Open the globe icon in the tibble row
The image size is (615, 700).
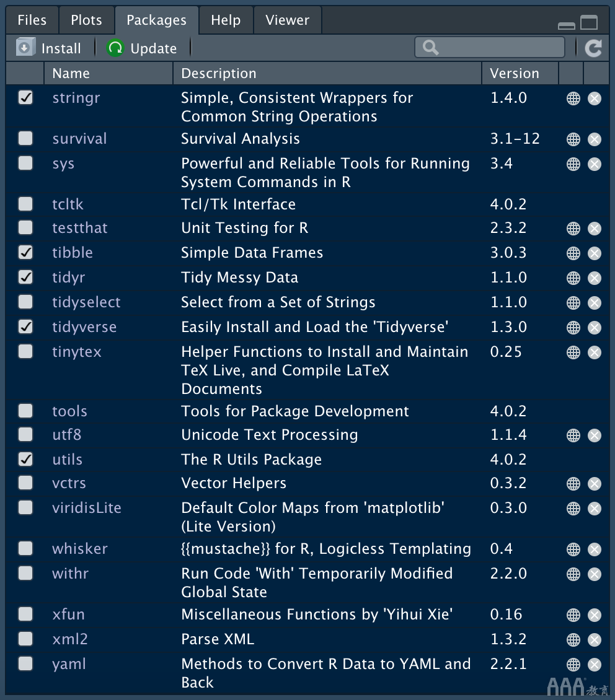pos(573,253)
